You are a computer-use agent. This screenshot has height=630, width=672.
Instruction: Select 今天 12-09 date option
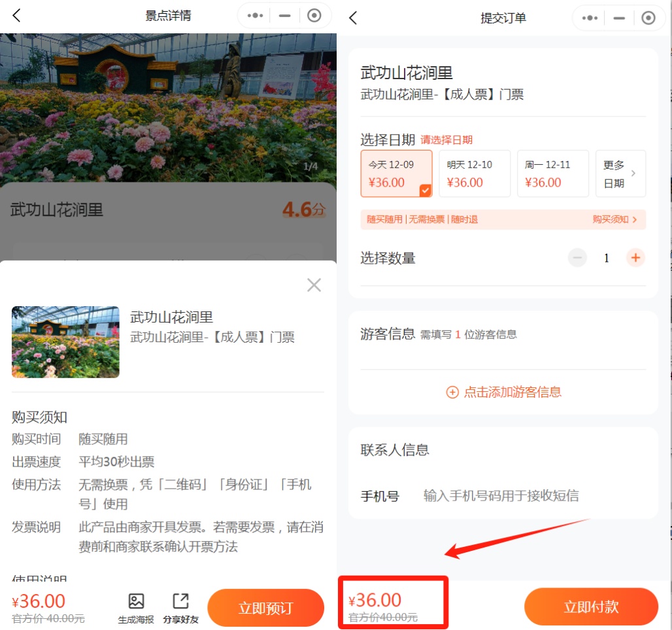[x=396, y=174]
